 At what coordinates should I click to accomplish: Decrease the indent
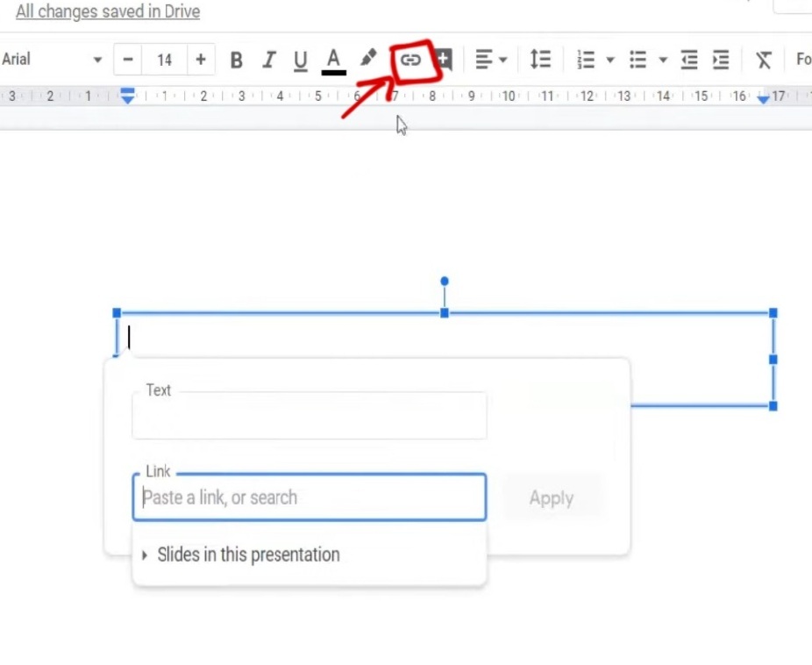(688, 60)
